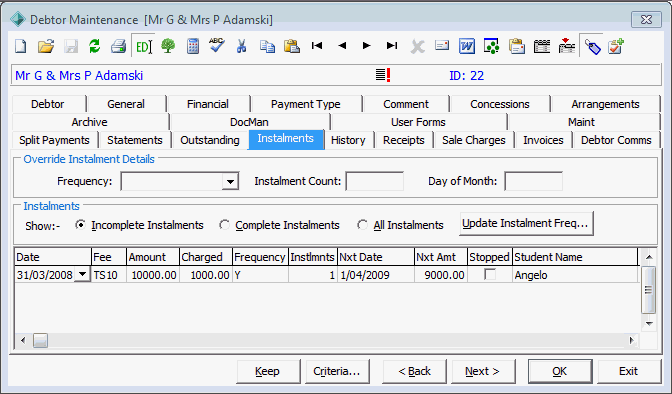This screenshot has width=672, height=394.
Task: Click the TS10 fee cell
Action: point(109,275)
